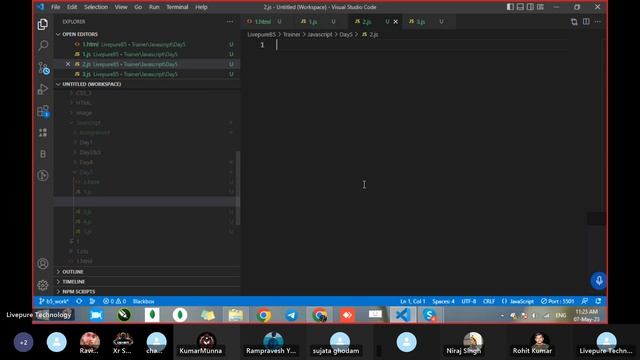This screenshot has height=360, width=640.
Task: Open the Zoom app in the taskbar
Action: pos(96,315)
